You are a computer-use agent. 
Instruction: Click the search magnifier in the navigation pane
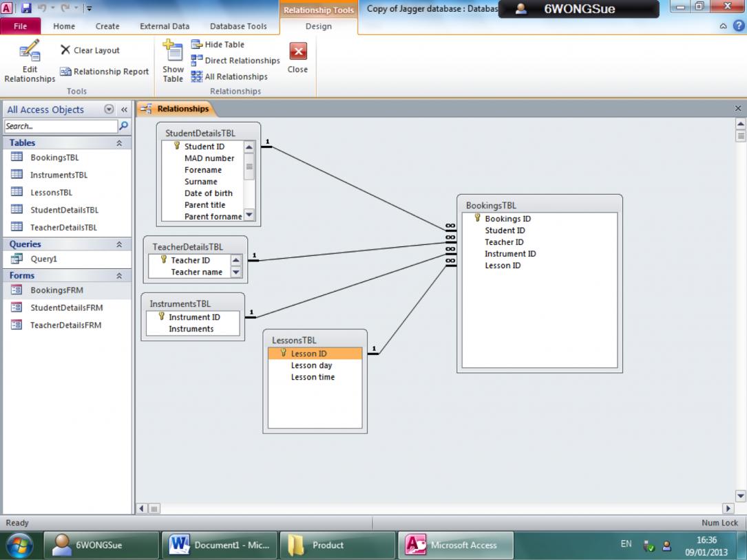point(124,126)
